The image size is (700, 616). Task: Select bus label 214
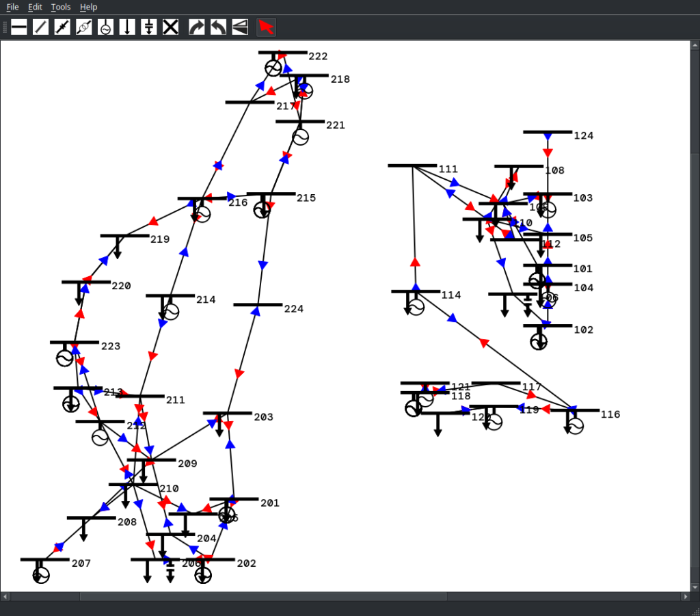point(206,299)
